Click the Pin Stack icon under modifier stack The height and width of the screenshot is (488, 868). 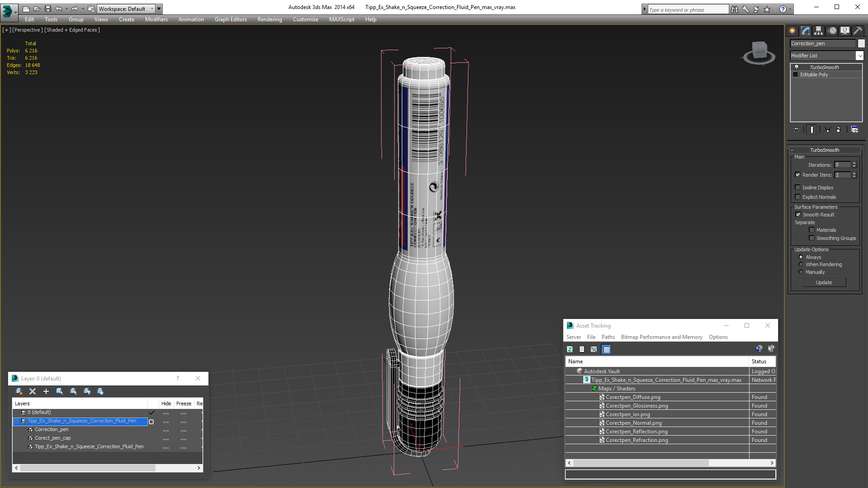tap(796, 130)
